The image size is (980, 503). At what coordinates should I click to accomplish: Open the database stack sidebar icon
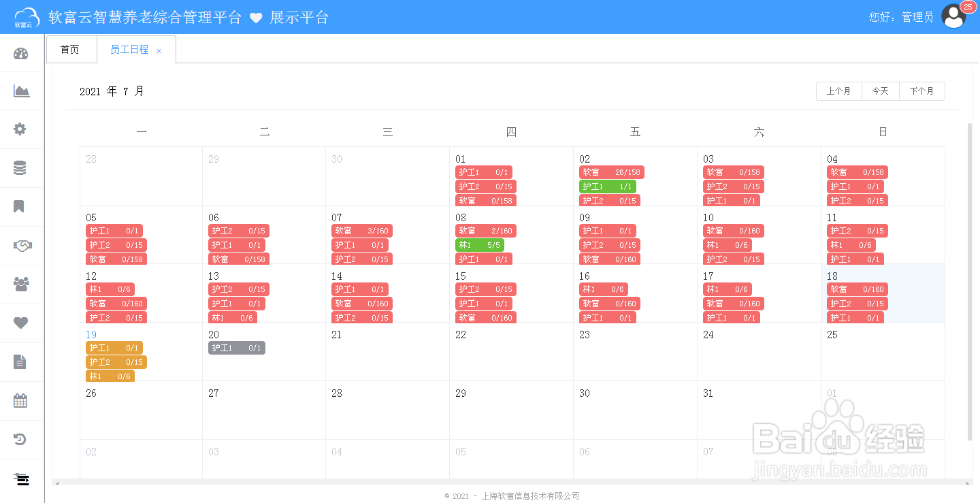tap(20, 168)
